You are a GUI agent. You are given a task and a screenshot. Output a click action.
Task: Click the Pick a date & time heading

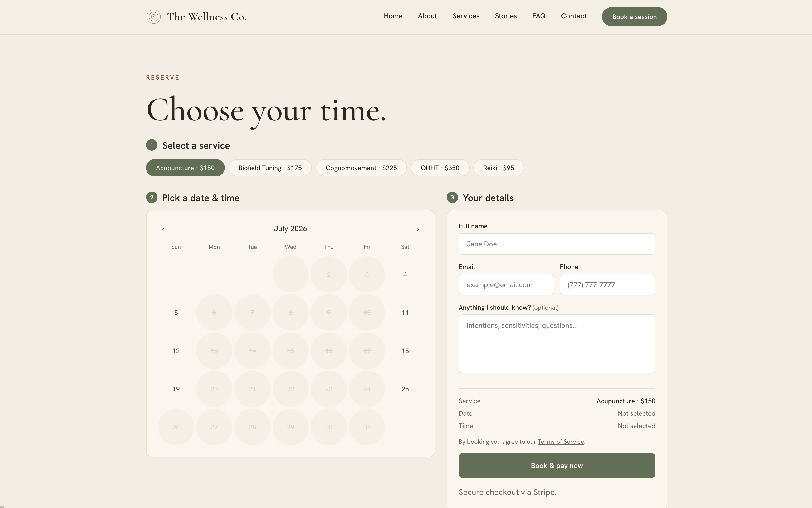point(201,198)
